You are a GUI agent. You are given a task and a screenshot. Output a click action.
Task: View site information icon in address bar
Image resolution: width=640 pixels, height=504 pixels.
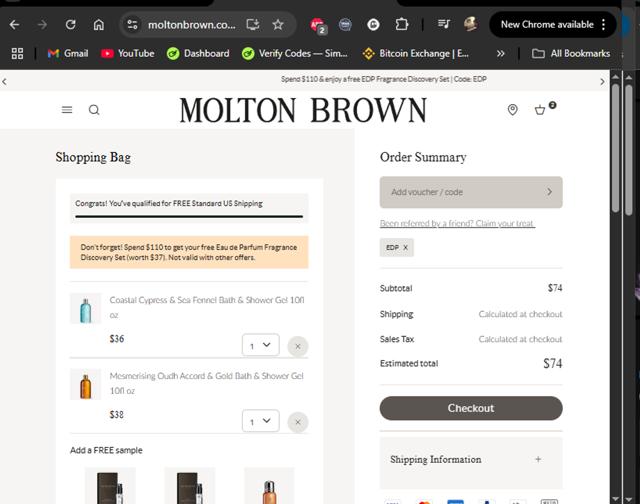132,25
